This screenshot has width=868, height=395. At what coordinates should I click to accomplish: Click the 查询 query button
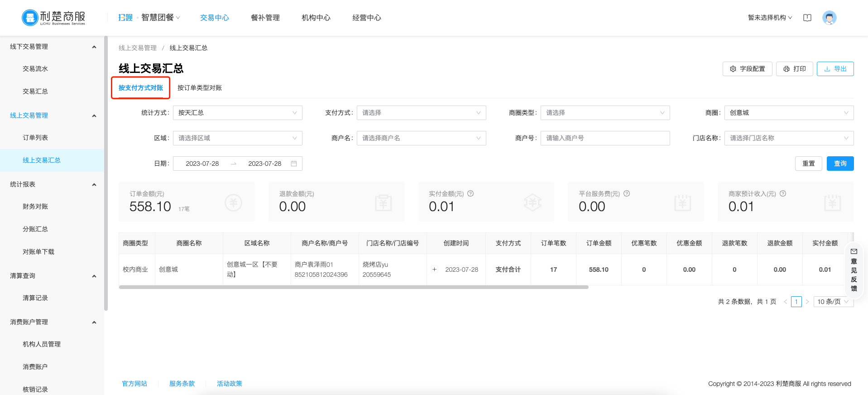pyautogui.click(x=840, y=164)
